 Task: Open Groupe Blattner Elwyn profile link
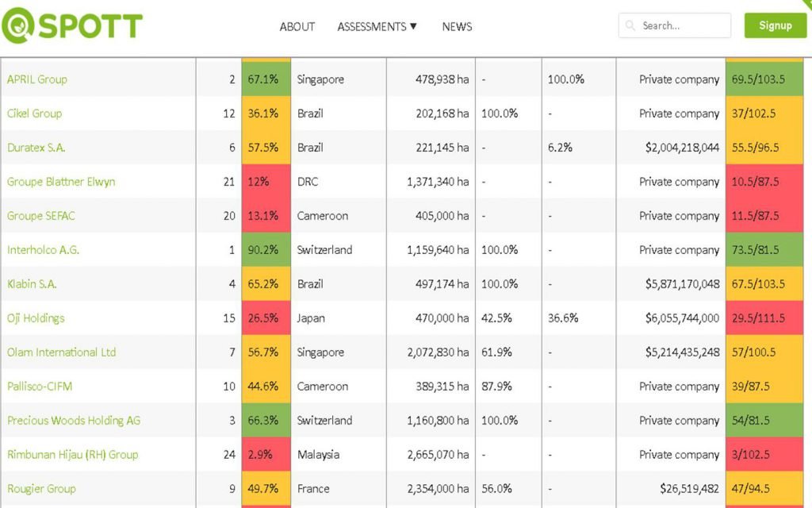point(61,182)
